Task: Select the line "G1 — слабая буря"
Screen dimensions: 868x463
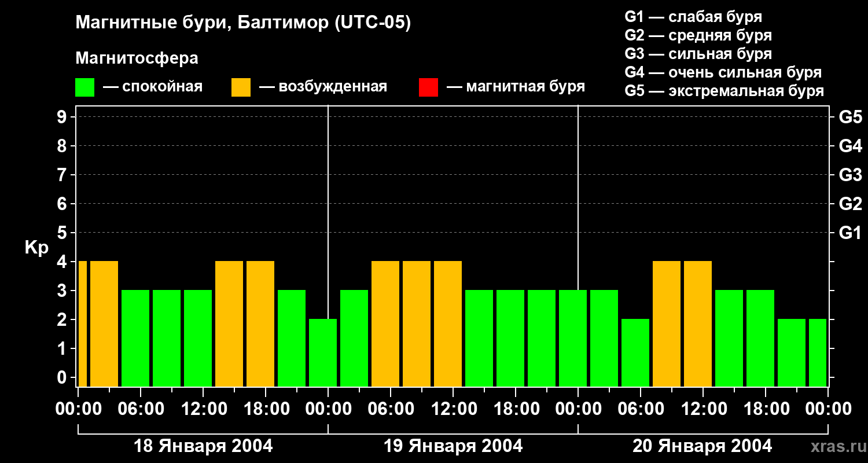Action: [x=693, y=17]
